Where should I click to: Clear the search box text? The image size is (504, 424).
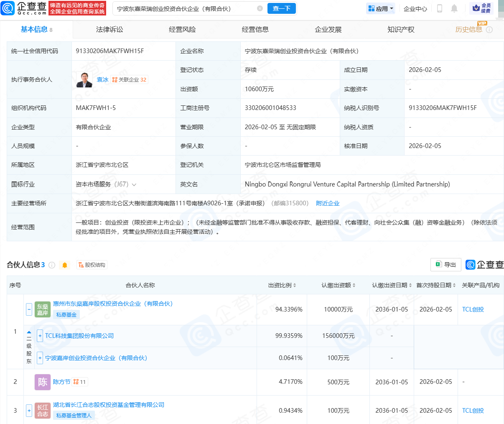(260, 8)
